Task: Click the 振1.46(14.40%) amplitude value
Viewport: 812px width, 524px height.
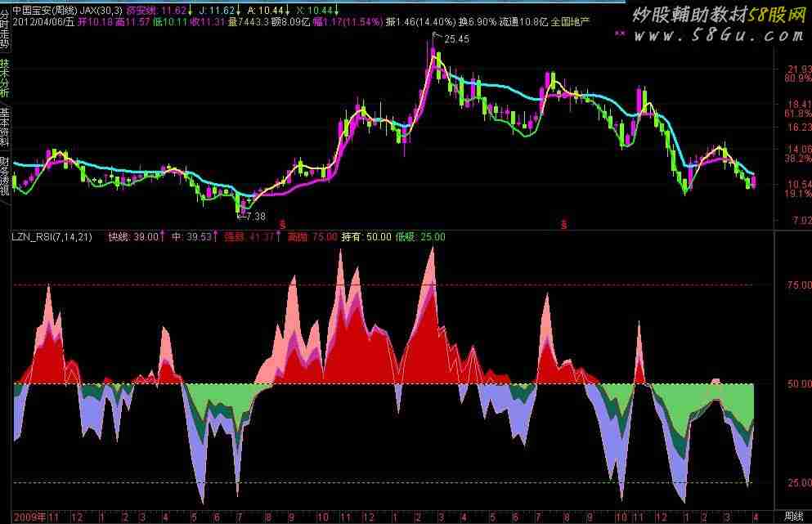Action: pos(420,22)
